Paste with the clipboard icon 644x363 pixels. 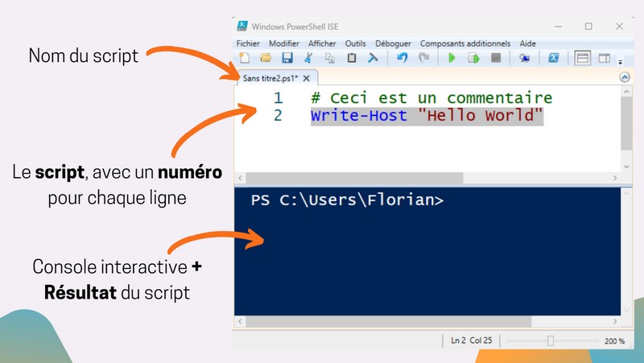(x=352, y=58)
